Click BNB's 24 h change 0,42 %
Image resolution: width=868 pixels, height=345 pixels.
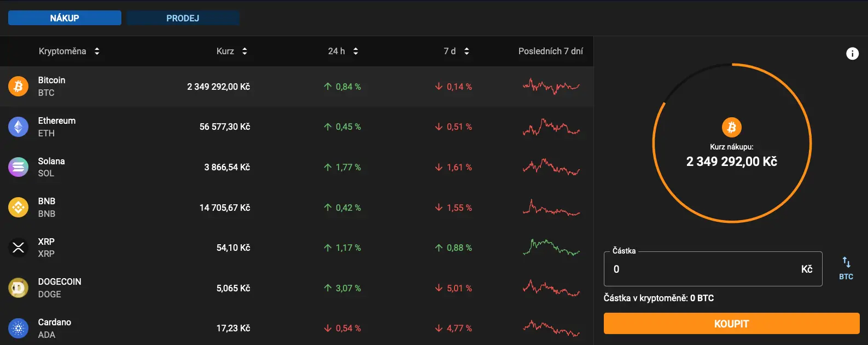pyautogui.click(x=342, y=208)
